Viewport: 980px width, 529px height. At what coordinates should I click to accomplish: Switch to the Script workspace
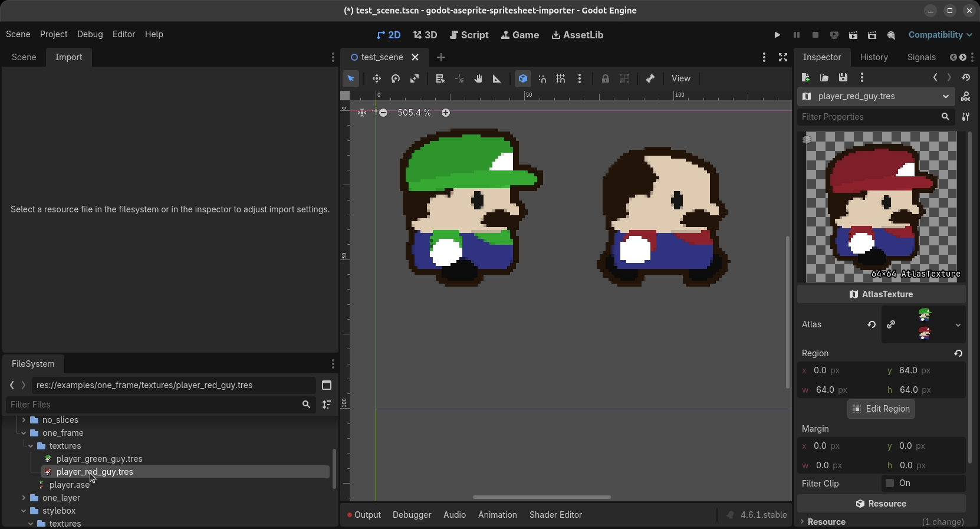click(x=469, y=35)
